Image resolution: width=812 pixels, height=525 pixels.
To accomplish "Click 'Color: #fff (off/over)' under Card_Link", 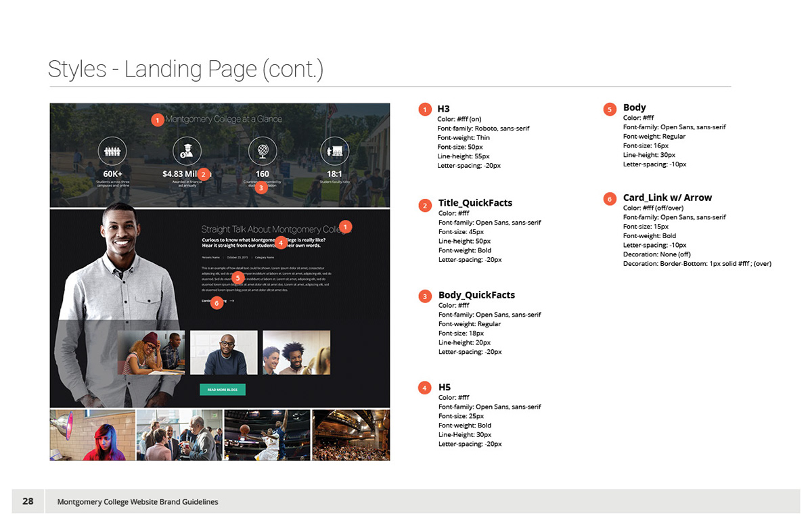I will pos(653,208).
